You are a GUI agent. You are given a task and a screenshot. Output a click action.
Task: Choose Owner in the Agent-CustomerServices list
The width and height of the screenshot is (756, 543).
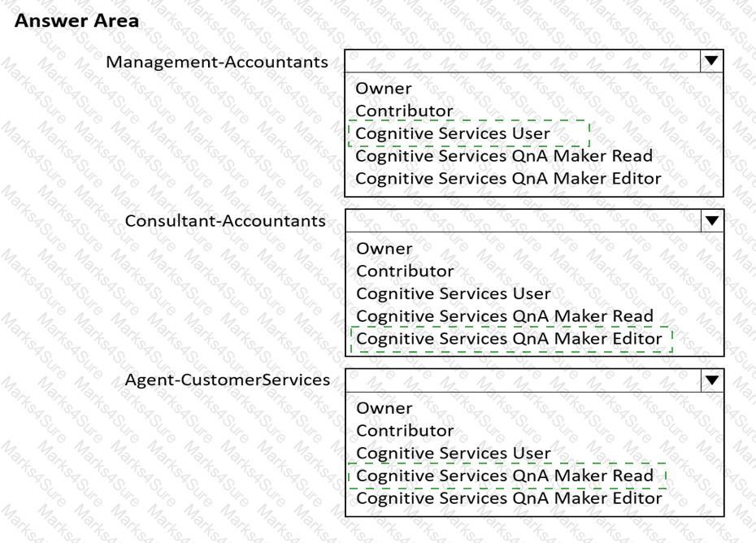pos(384,408)
